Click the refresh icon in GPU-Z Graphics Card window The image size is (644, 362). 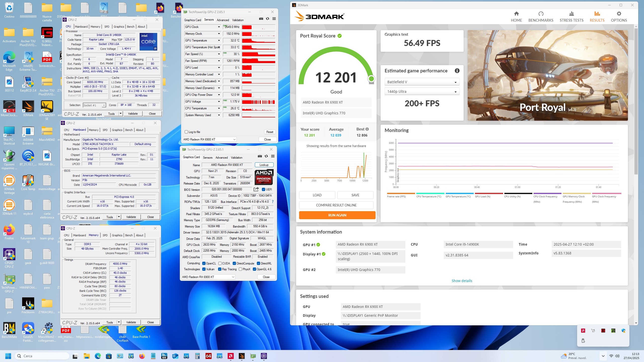pyautogui.click(x=266, y=156)
